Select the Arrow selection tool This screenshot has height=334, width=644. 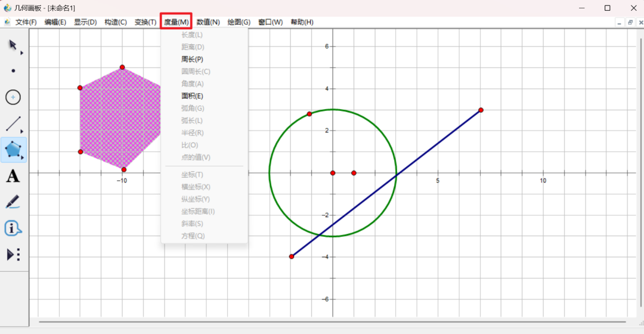point(13,44)
